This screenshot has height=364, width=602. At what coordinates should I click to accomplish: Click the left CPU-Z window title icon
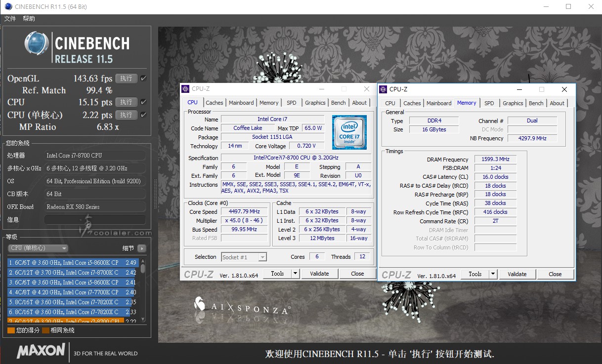point(185,89)
